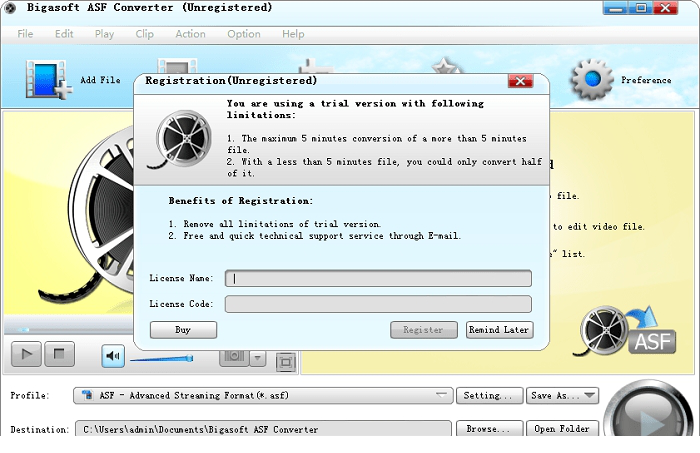Screen dimensions: 700x453
Task: Open the File menu
Action: point(25,34)
